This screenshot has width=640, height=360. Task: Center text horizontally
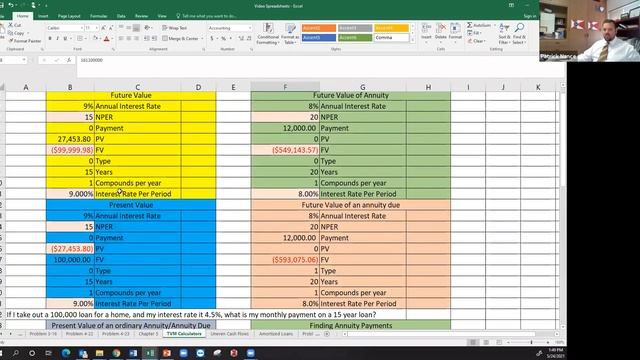point(129,38)
